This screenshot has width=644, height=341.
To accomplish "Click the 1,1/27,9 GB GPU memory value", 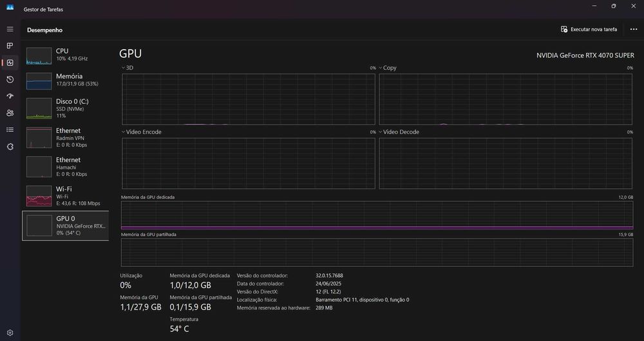I will click(140, 307).
